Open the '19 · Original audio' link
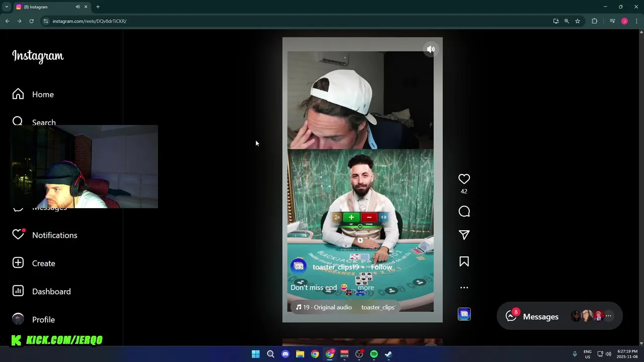644x362 pixels. (x=324, y=307)
